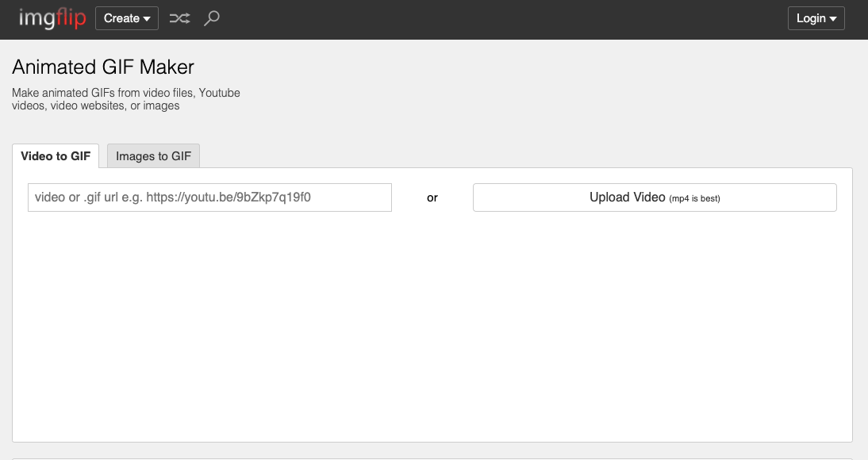
Task: Open the Login dropdown
Action: tap(816, 18)
